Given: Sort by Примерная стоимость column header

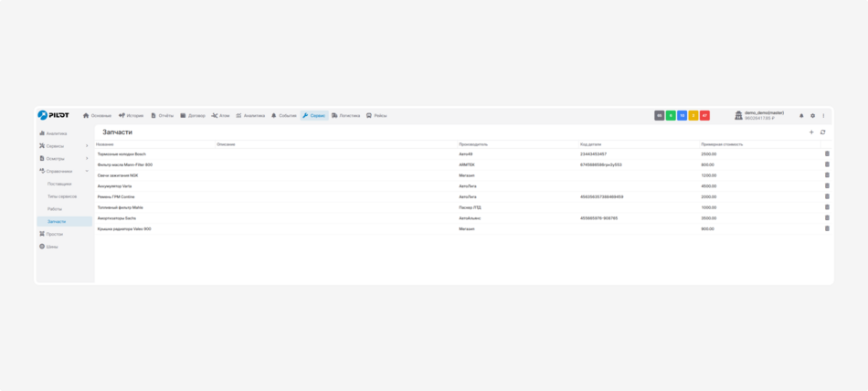Looking at the screenshot, I should 722,144.
